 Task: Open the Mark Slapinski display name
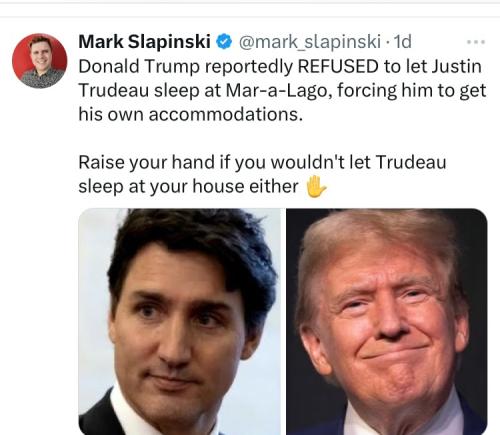(144, 42)
